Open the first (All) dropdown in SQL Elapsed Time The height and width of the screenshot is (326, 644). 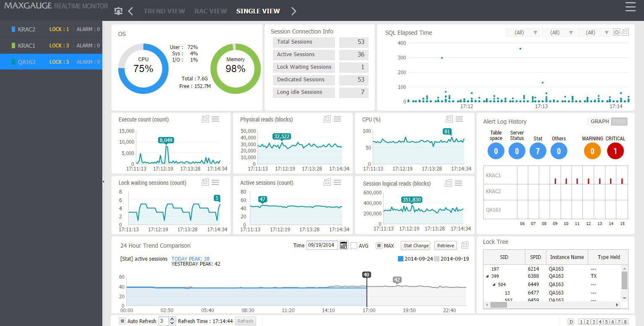point(523,33)
